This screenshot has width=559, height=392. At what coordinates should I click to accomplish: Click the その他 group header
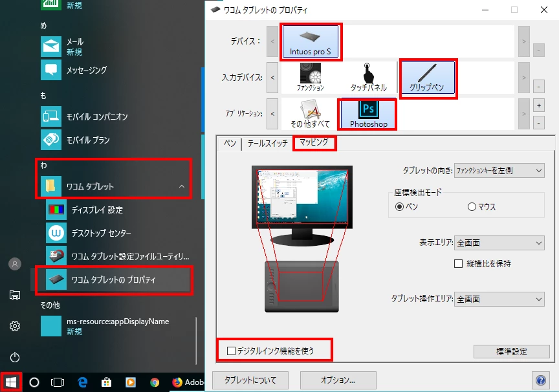pos(50,305)
